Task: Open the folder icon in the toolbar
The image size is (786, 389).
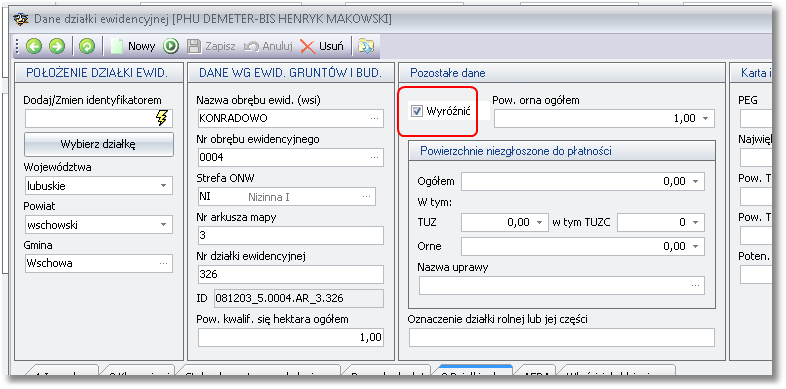Action: (365, 47)
